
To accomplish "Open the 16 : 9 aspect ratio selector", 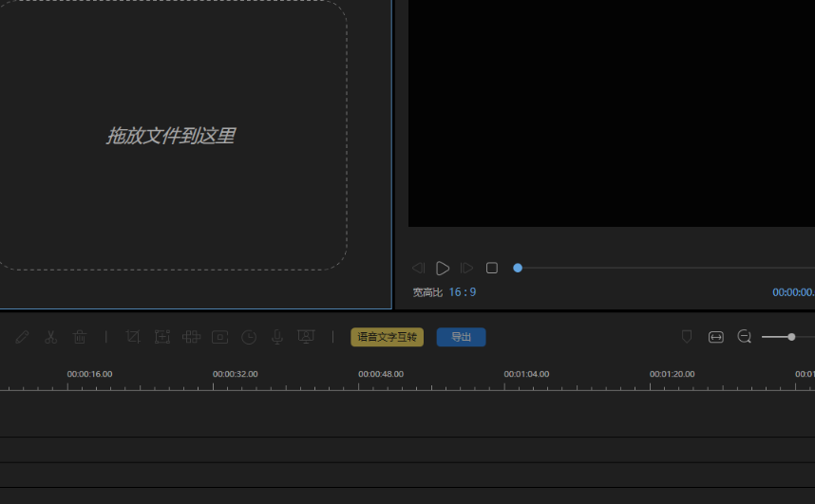I will point(463,292).
